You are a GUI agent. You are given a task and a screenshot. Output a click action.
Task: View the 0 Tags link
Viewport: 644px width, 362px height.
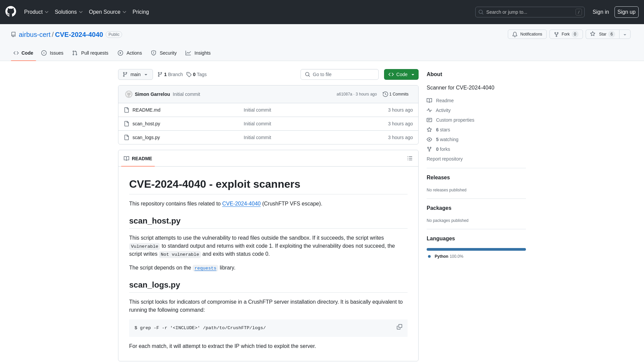tap(197, 74)
